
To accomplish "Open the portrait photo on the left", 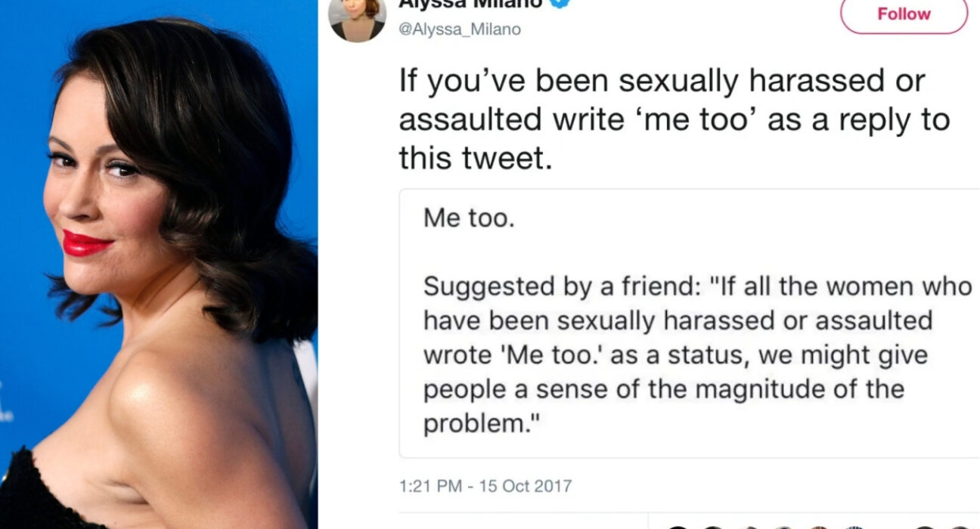I will pyautogui.click(x=159, y=264).
